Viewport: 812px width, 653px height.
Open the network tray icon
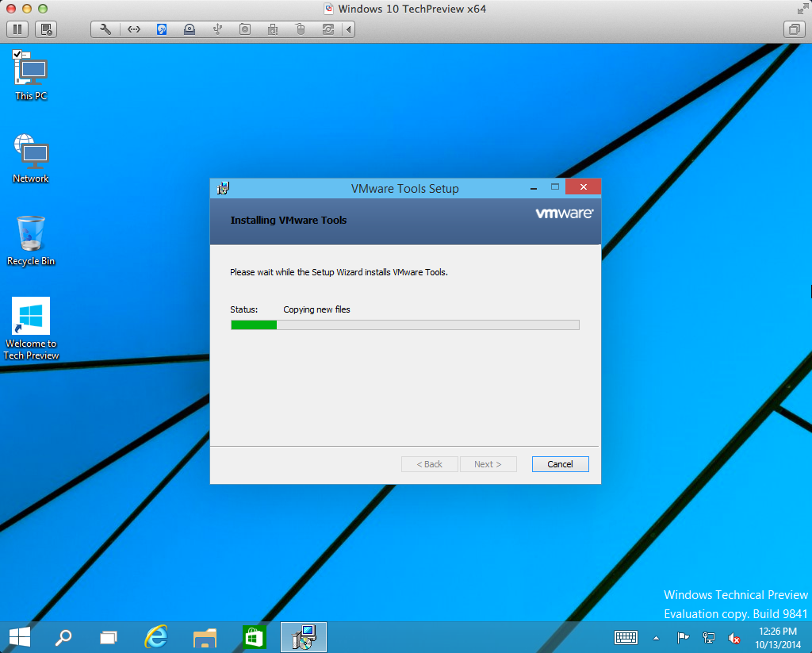[x=708, y=637]
